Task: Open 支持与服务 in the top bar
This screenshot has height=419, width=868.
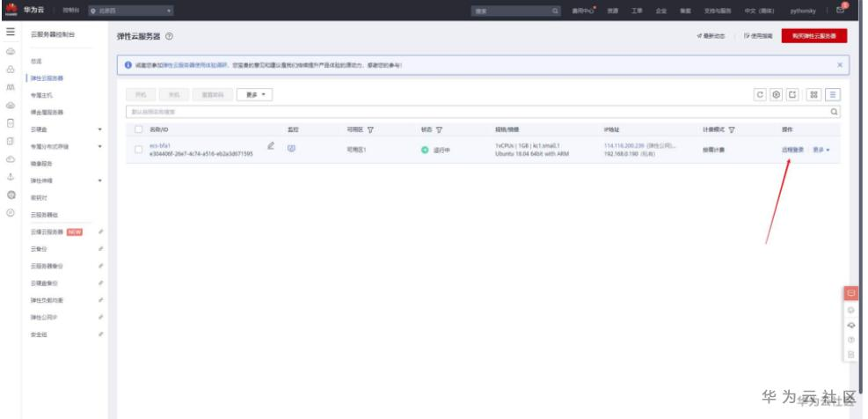Action: click(717, 11)
